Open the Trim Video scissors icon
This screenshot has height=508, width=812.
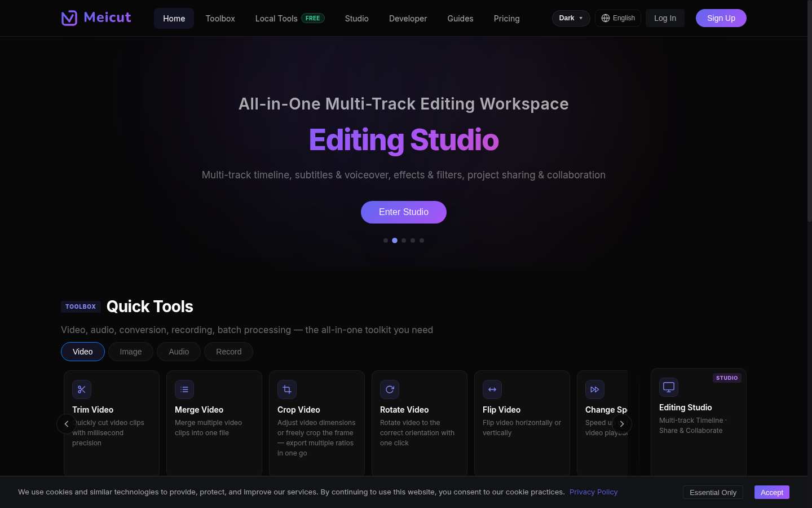click(x=82, y=389)
